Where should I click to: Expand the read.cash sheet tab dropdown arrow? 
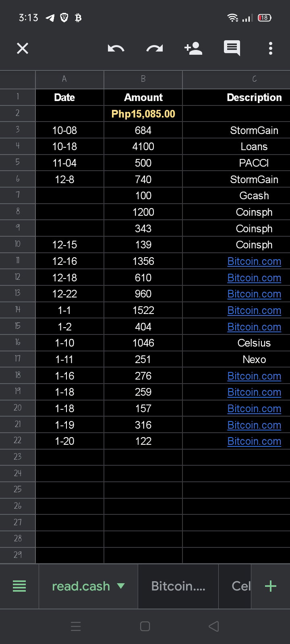(x=121, y=586)
